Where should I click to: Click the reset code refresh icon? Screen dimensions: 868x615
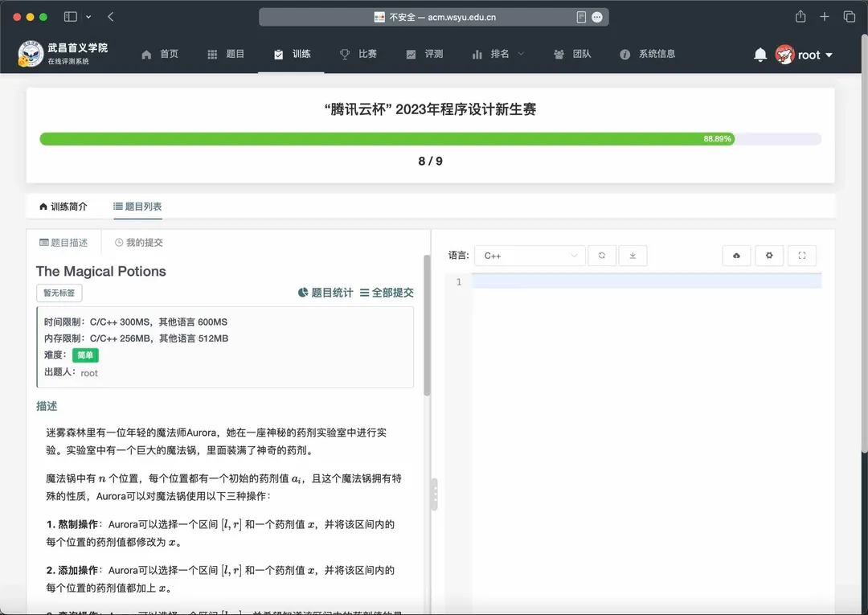point(602,256)
